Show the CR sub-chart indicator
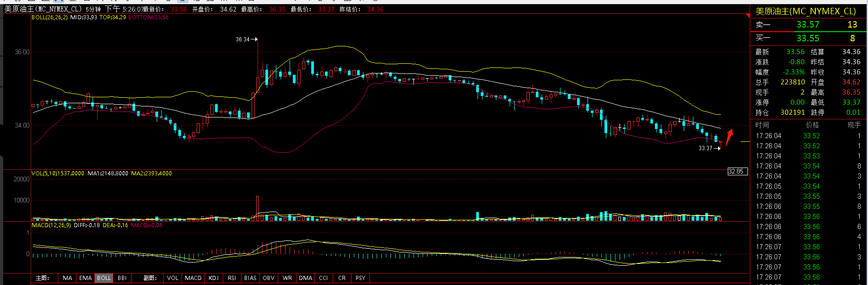868x285 pixels. [342, 278]
